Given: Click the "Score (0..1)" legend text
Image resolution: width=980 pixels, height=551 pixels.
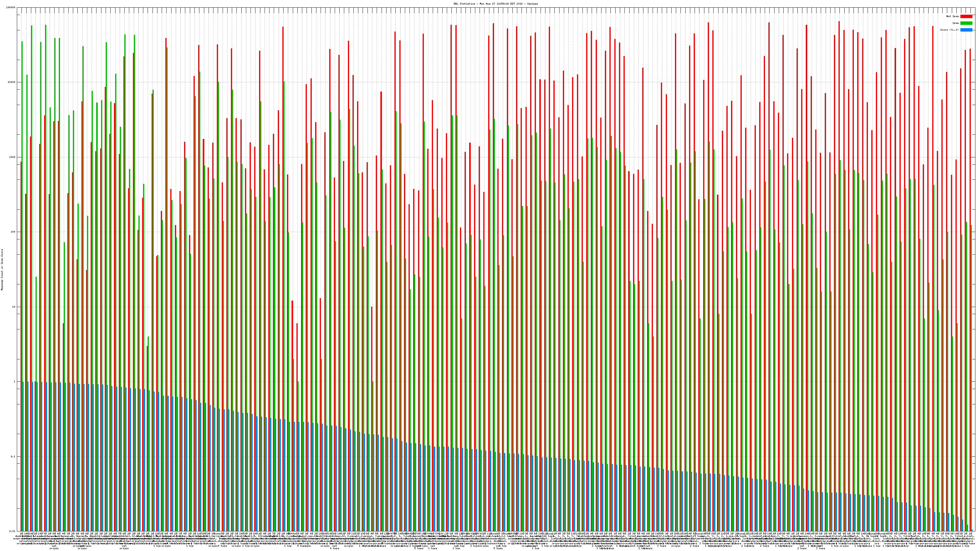Looking at the screenshot, I should [x=949, y=30].
